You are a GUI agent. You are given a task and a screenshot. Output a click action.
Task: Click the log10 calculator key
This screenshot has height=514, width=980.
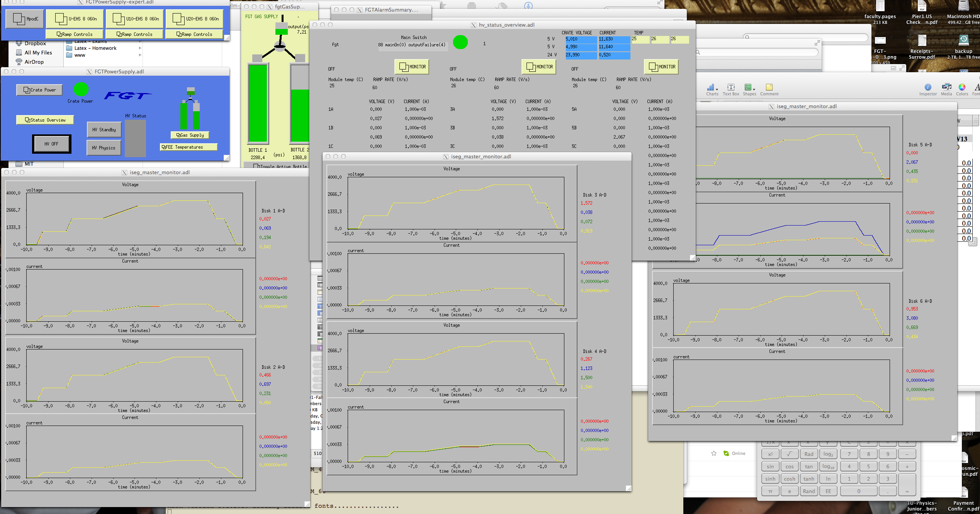pyautogui.click(x=828, y=467)
